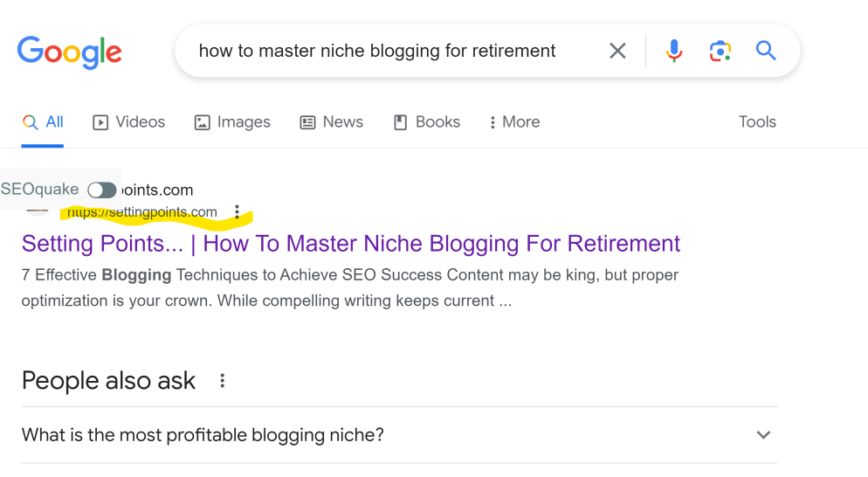Open Google Lens image search

pos(720,52)
